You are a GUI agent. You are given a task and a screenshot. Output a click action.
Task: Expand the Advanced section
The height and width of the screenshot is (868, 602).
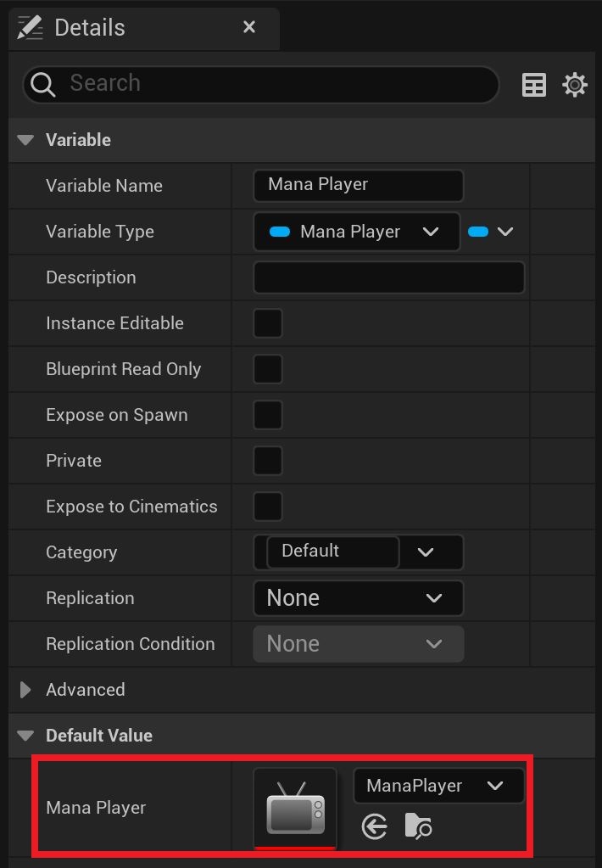pos(25,689)
